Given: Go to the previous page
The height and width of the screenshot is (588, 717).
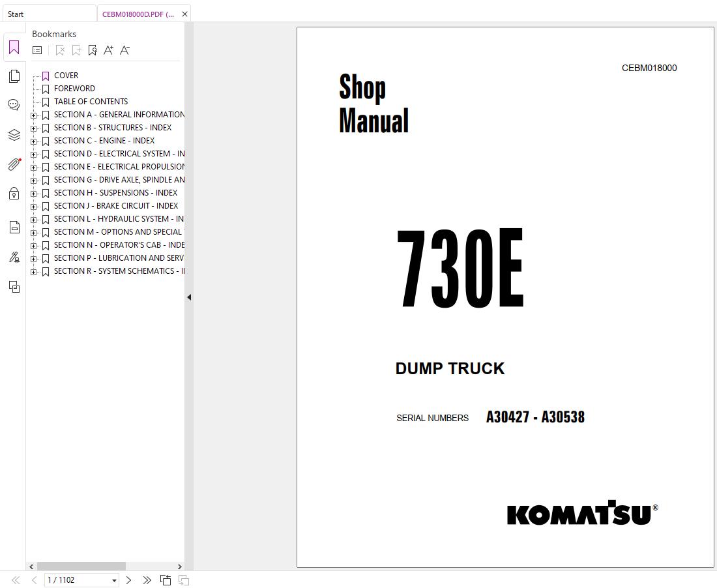Looking at the screenshot, I should (x=35, y=580).
